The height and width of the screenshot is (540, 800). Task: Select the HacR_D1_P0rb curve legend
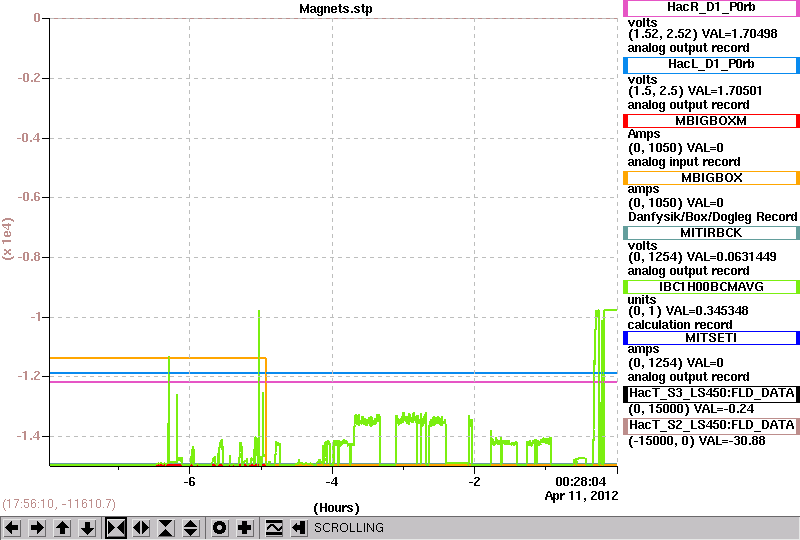click(711, 8)
